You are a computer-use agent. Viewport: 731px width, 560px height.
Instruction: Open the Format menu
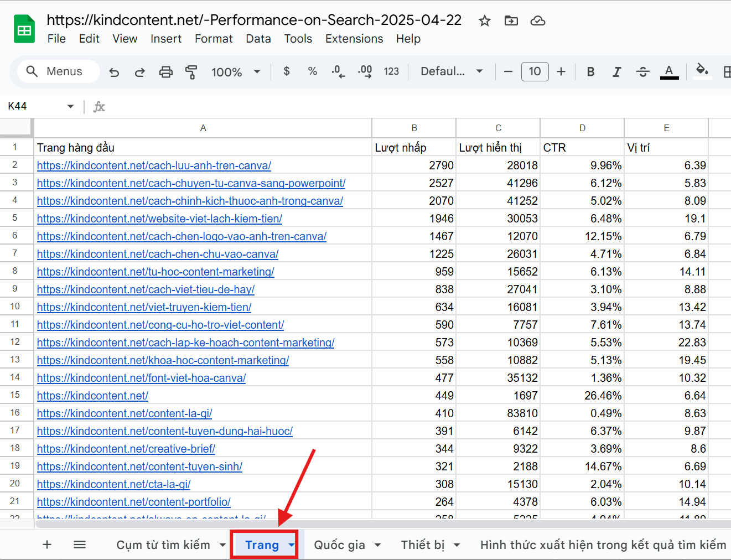214,39
